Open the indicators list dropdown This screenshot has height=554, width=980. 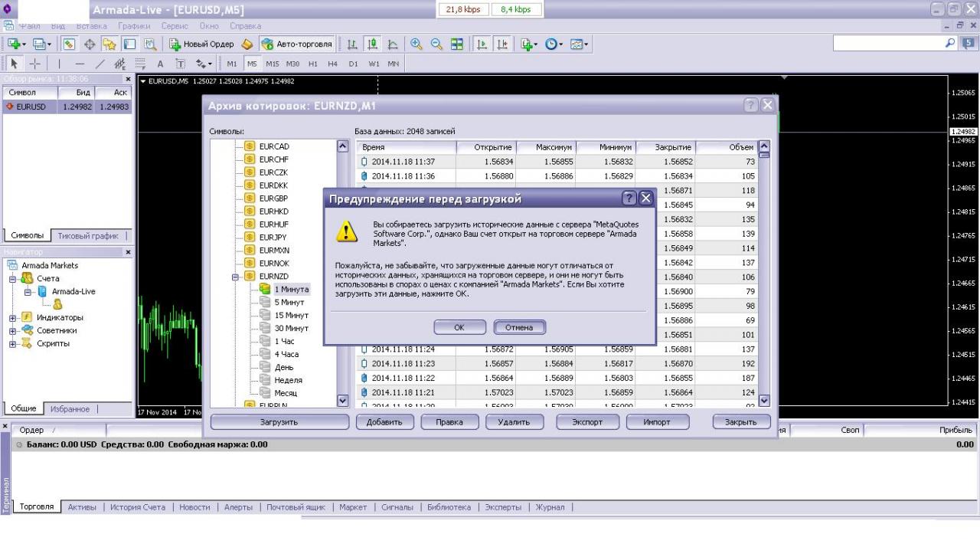coord(529,44)
